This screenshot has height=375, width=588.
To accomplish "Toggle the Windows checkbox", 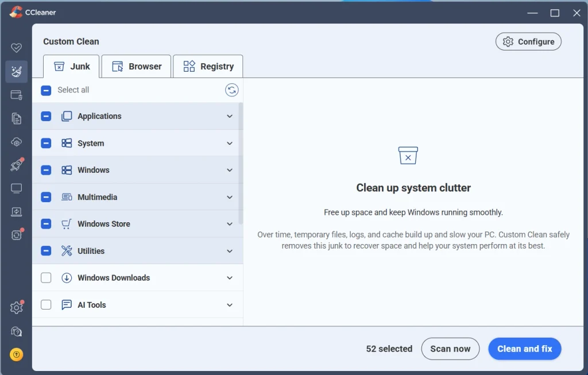I will [46, 170].
